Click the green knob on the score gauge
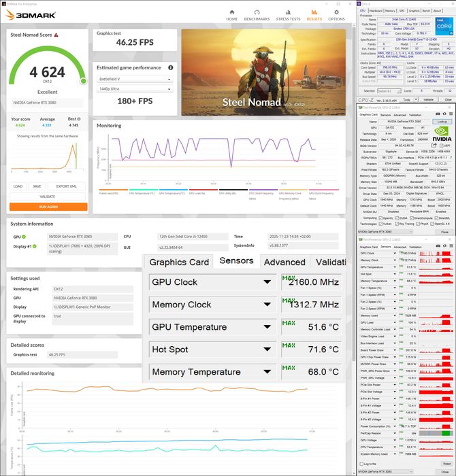The height and width of the screenshot is (476, 456). (83, 81)
